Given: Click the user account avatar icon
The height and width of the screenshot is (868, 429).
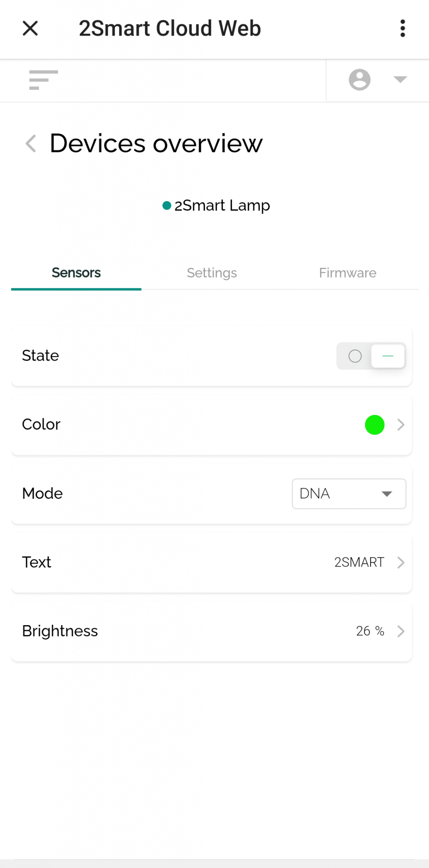Looking at the screenshot, I should click(359, 80).
